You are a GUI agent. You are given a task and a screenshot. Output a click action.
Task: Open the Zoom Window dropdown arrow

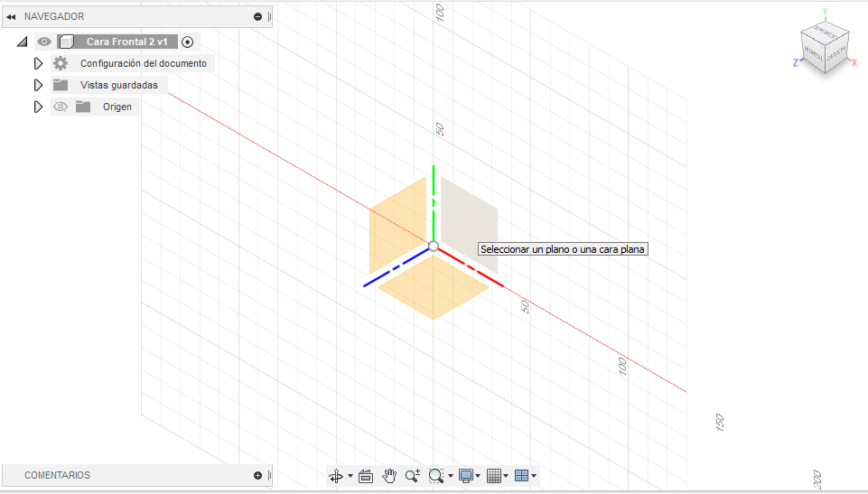coord(451,476)
